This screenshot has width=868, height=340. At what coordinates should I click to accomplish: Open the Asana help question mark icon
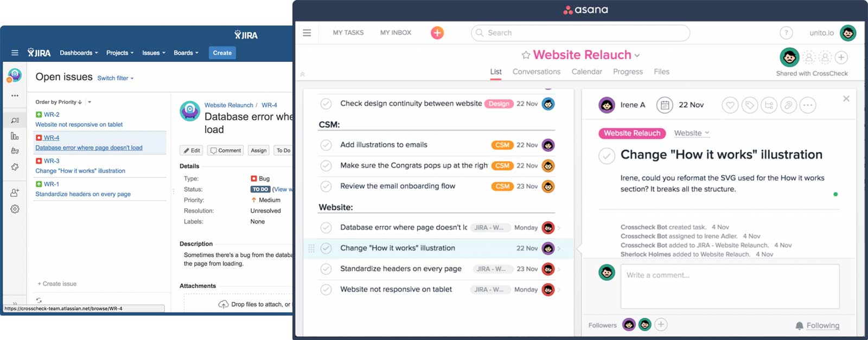click(786, 33)
